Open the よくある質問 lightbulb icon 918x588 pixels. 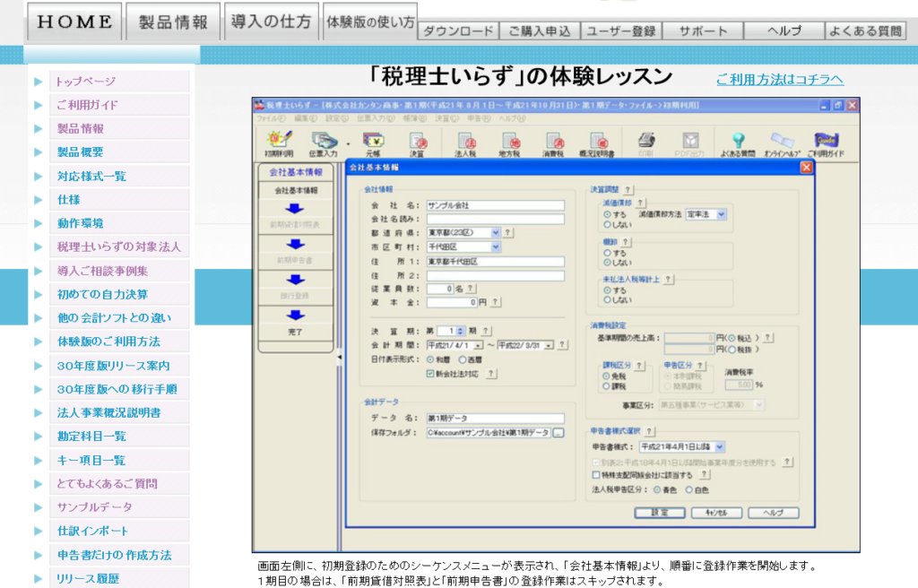tap(738, 144)
